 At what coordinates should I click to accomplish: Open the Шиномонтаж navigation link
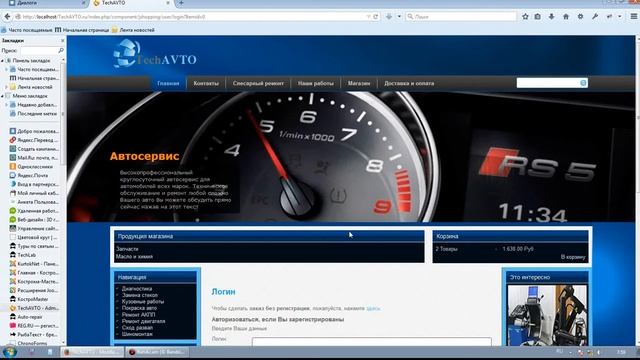point(137,334)
